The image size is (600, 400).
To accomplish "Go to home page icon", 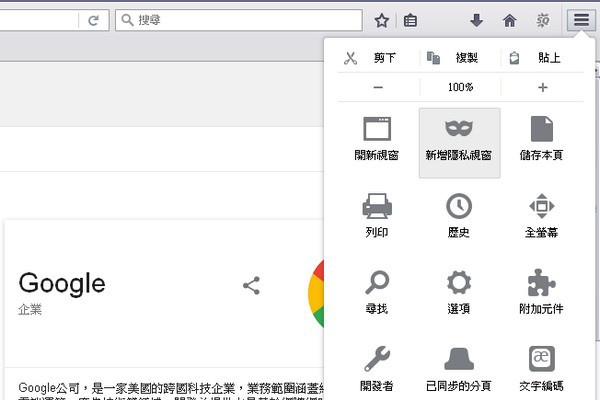I will [509, 20].
